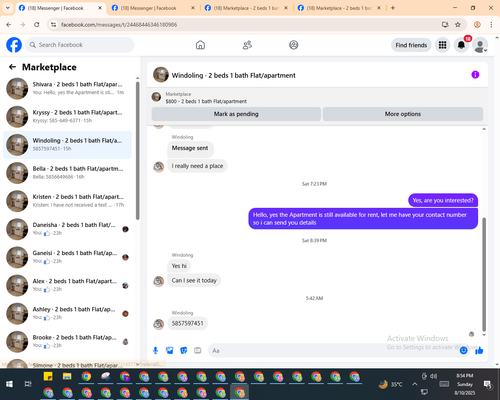Close the first Messenger tab
Viewport: 500px width, 400px height.
pyautogui.click(x=100, y=8)
